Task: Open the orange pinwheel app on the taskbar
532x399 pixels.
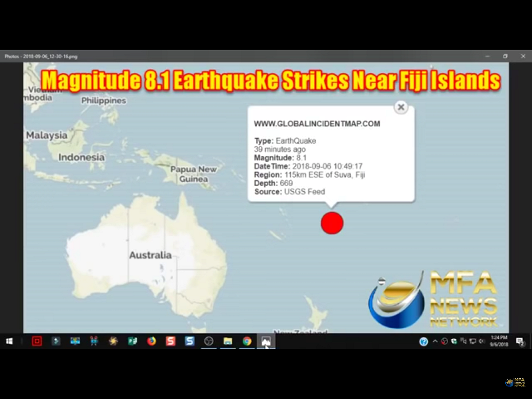Action: [113, 341]
